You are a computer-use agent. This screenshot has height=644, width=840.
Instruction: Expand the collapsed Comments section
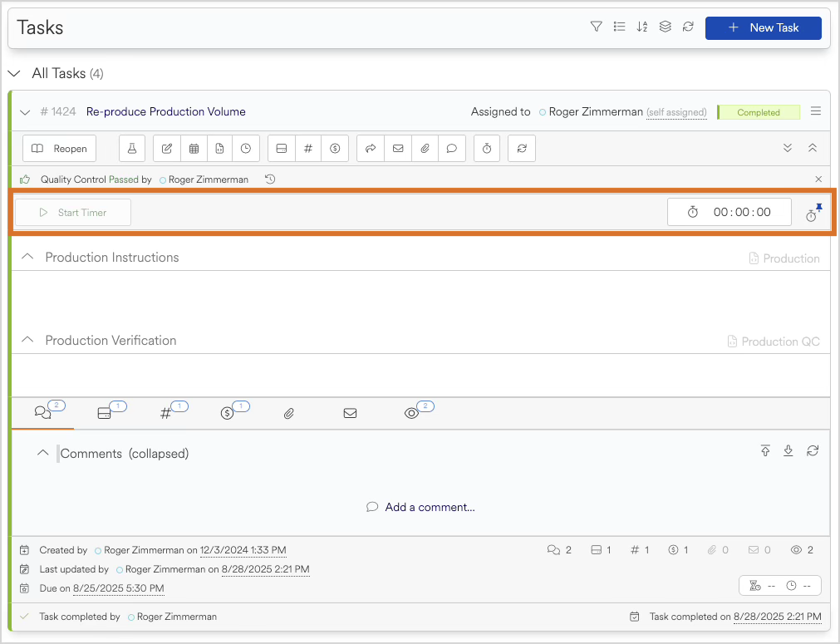42,453
